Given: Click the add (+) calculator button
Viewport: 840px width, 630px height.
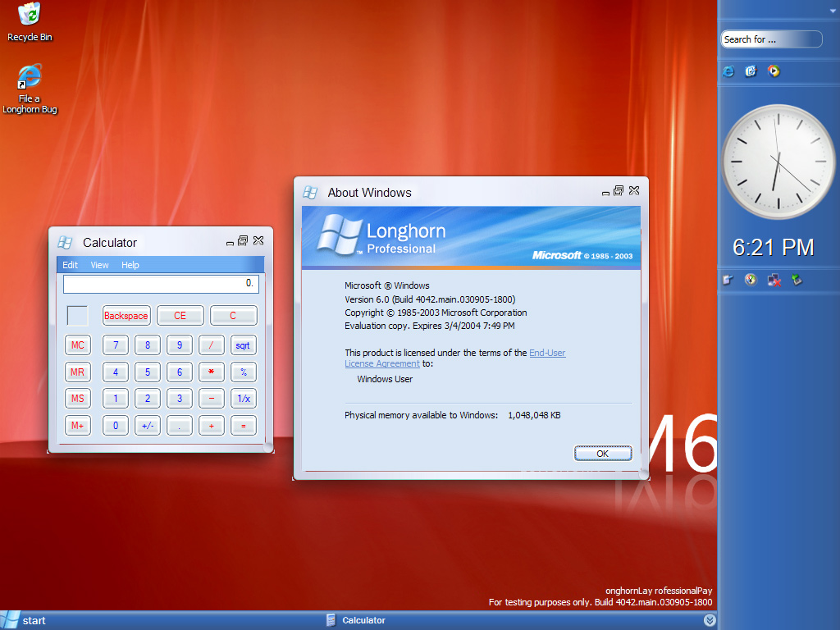Looking at the screenshot, I should click(x=211, y=426).
